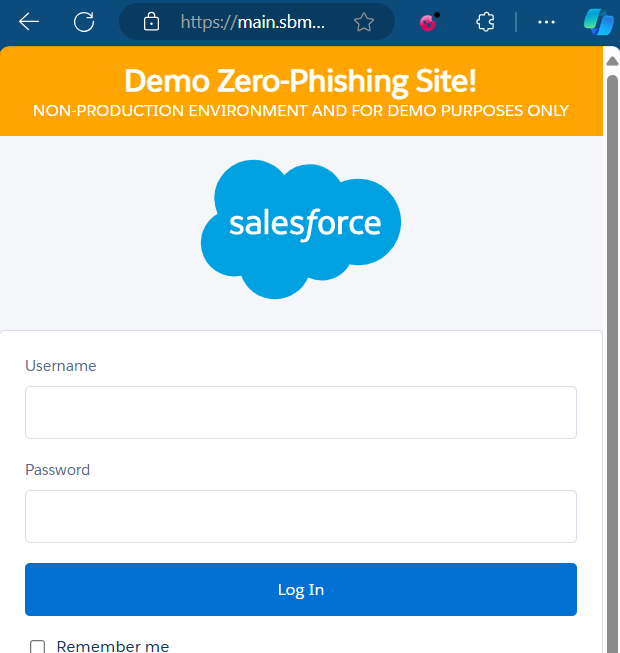
Task: Click the Salesforce cloud logo
Action: pos(301,228)
